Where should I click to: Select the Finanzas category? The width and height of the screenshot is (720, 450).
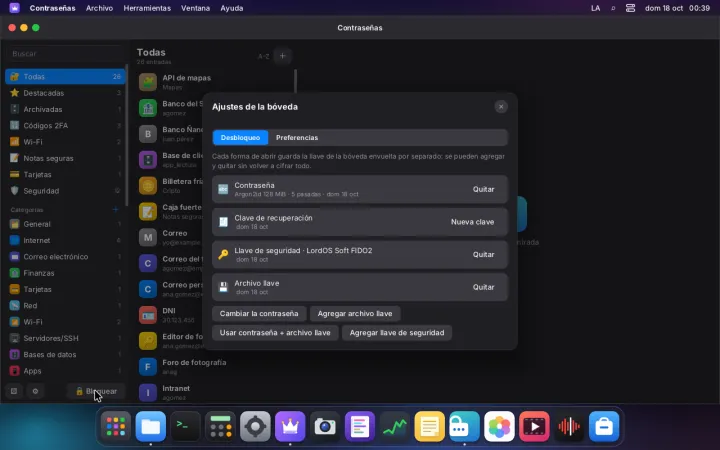[x=65, y=273]
